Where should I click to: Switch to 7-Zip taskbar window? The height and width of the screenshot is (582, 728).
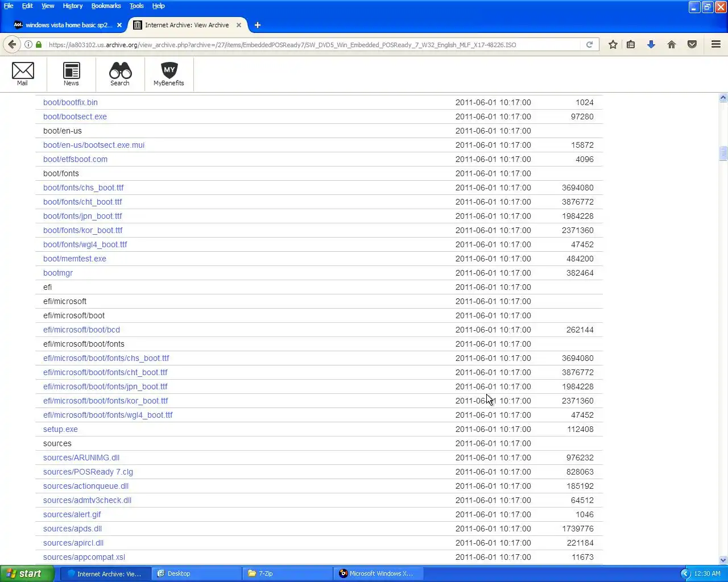click(287, 573)
